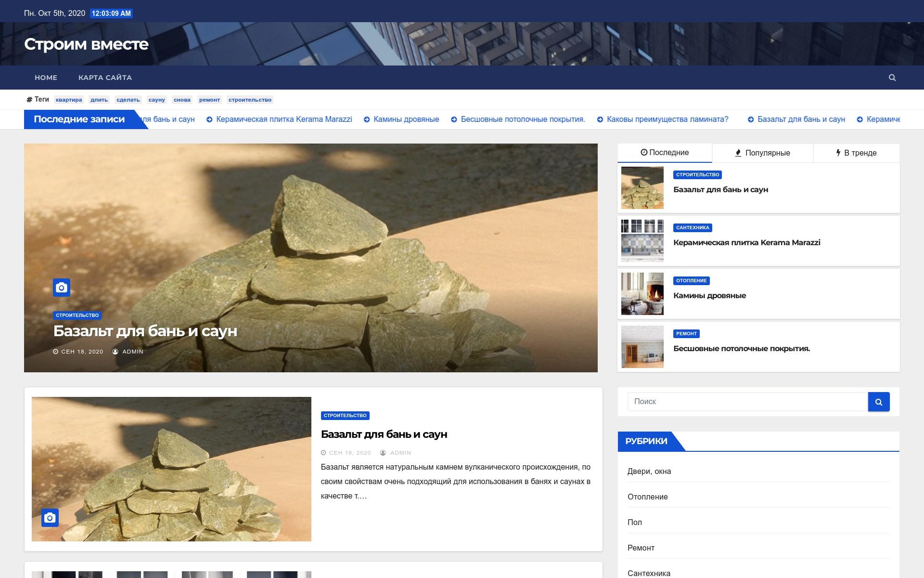Click the Строим вместе site title
Viewport: 924px width, 578px height.
(86, 44)
